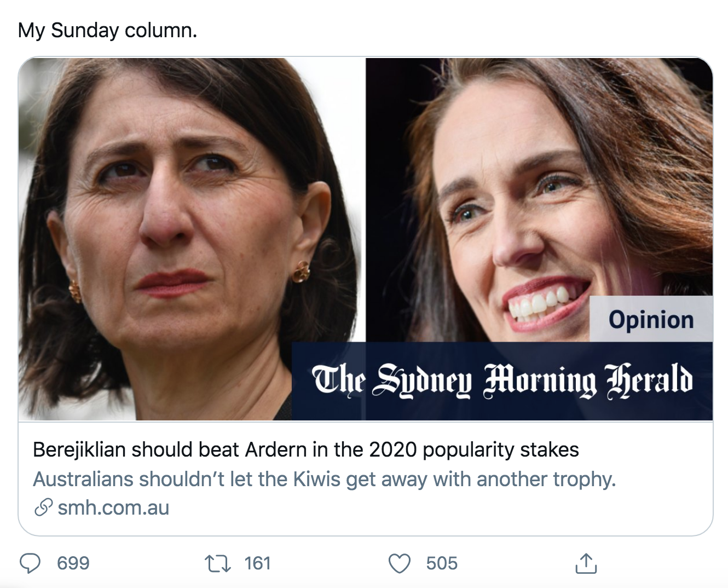Screen dimensions: 728x588
Task: Click The Sydney Morning Herald masthead logo
Action: [x=501, y=380]
